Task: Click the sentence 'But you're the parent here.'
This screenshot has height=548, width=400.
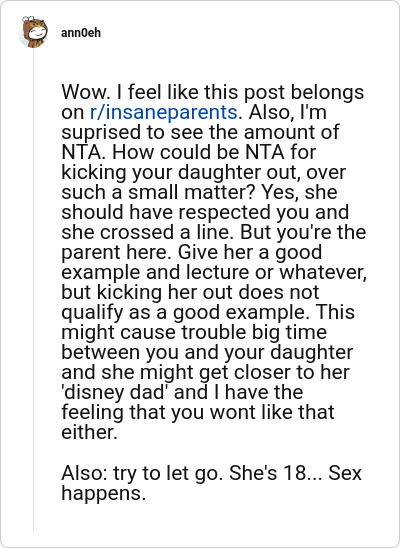Action: tap(214, 242)
